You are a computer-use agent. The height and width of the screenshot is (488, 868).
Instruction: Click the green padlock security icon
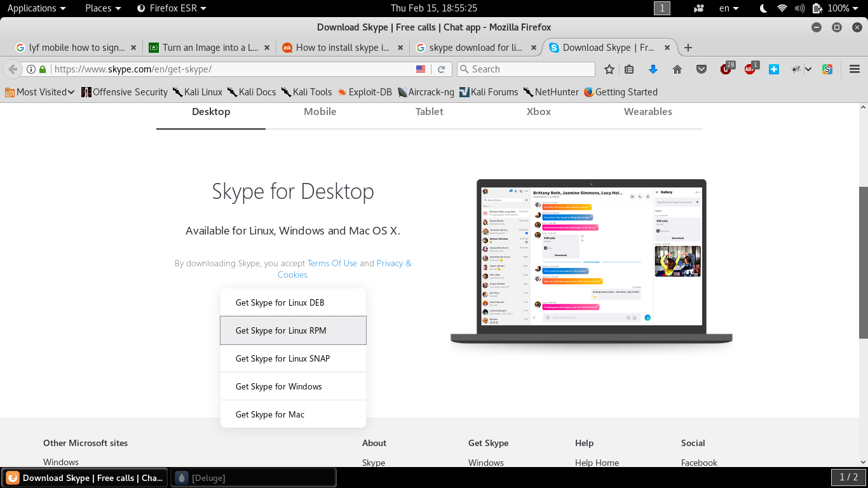43,69
